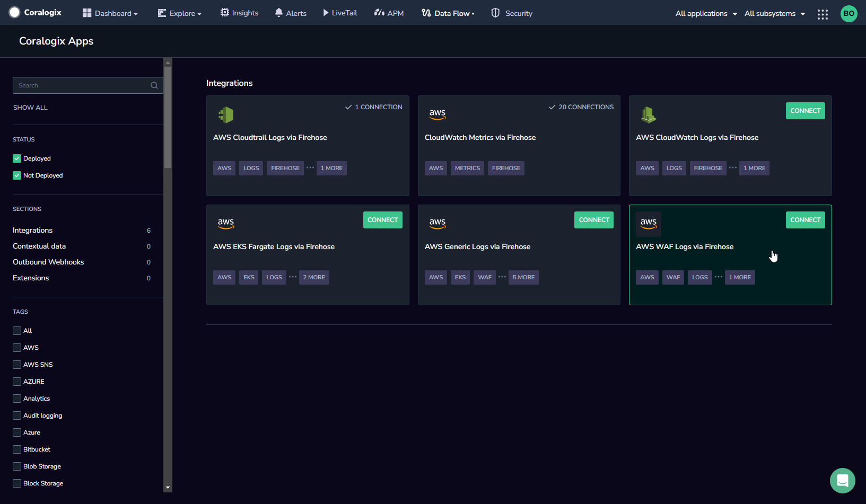Image resolution: width=866 pixels, height=504 pixels.
Task: Click the Coralogix logo icon
Action: (14, 12)
